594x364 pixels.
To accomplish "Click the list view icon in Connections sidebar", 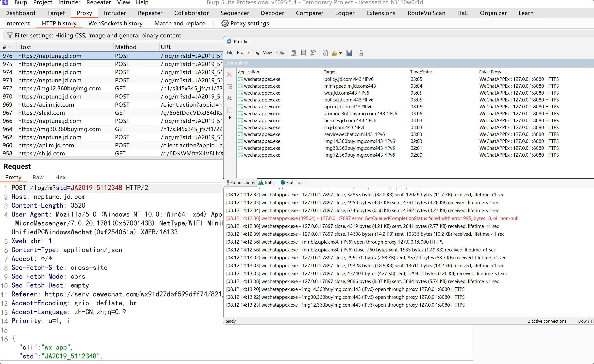I will pos(229,110).
